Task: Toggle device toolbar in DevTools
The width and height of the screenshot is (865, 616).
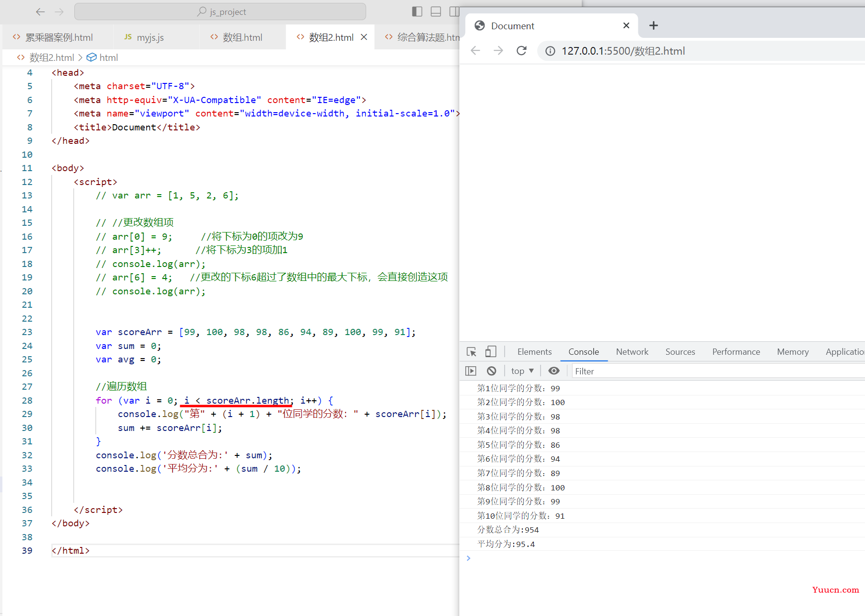Action: point(491,352)
